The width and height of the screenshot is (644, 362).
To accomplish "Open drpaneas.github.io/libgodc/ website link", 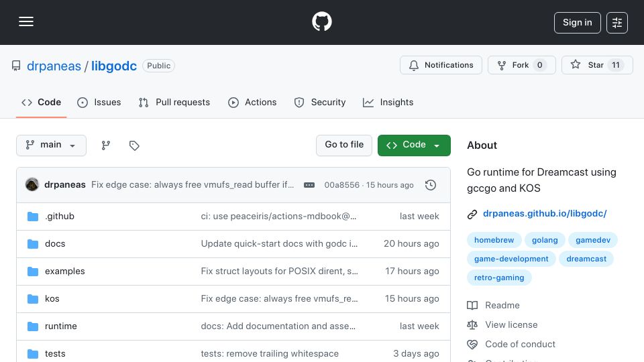I will [x=545, y=213].
